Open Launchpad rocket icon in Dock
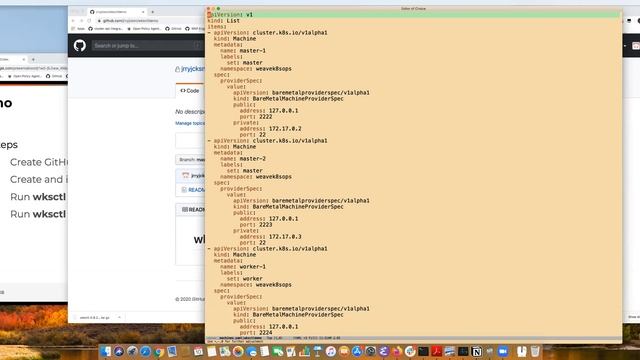 coord(132,351)
